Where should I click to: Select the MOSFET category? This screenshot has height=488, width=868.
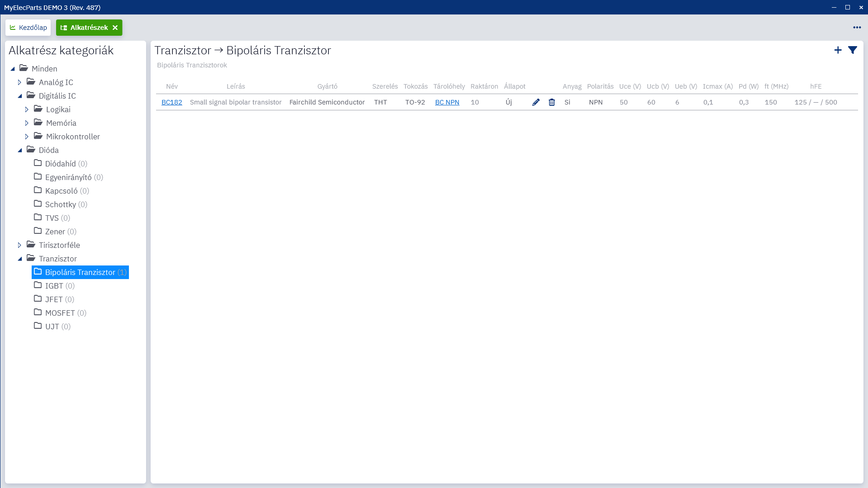pos(60,313)
